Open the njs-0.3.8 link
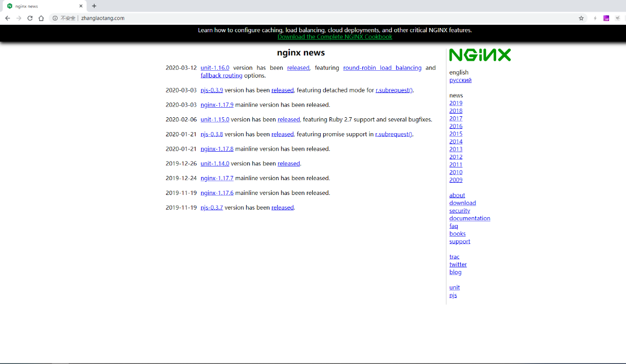626x364 pixels. pyautogui.click(x=212, y=134)
